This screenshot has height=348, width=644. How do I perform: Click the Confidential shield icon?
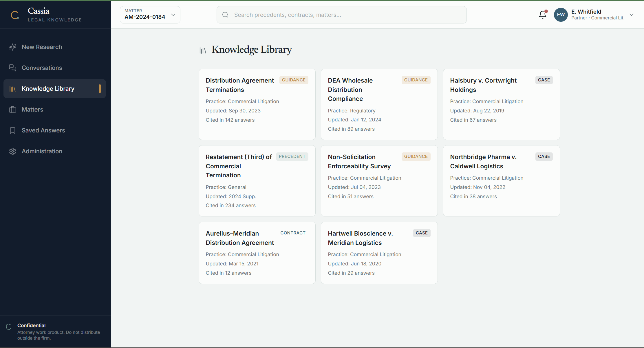pos(9,327)
